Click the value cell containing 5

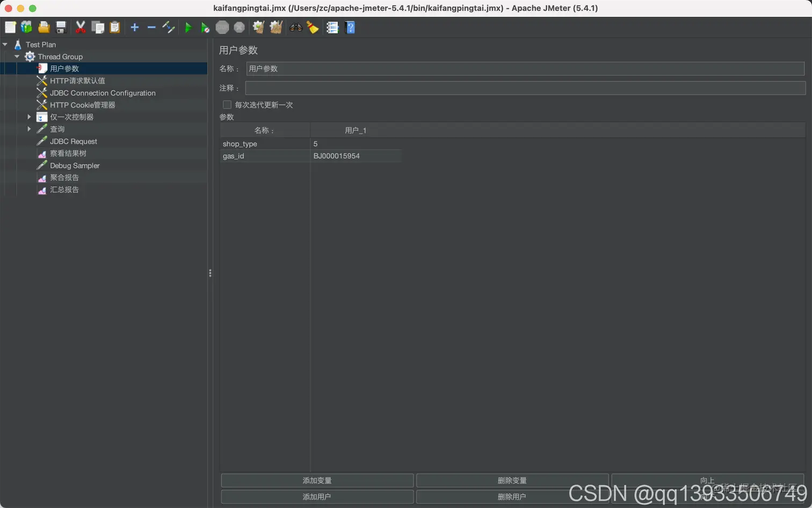pyautogui.click(x=356, y=144)
